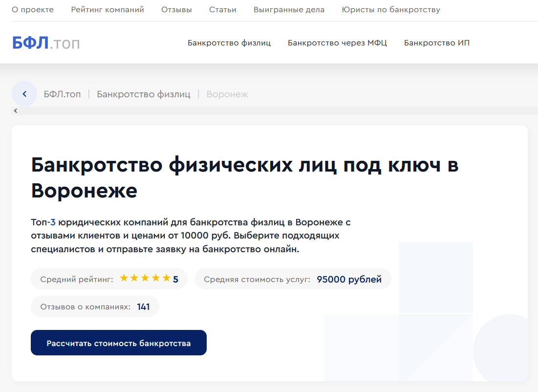Open the О проекте menu item
538x392 pixels.
[x=33, y=10]
